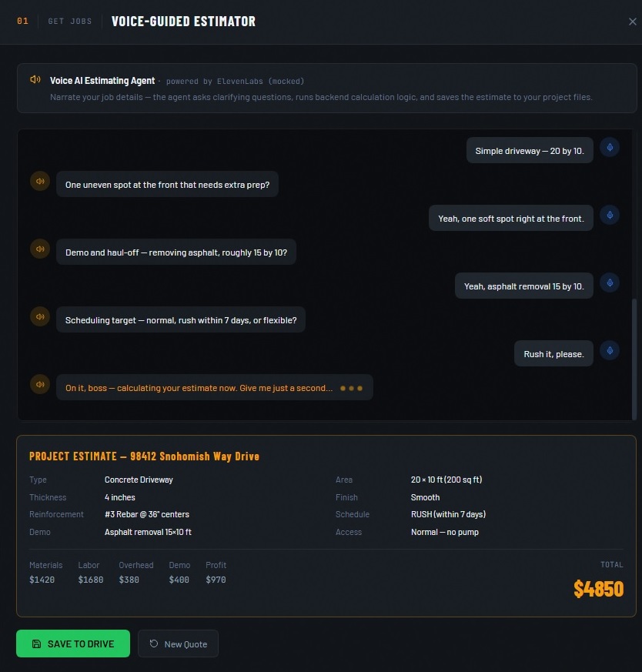Click microphone icon next to 'asphalt removal' reply

(x=610, y=283)
